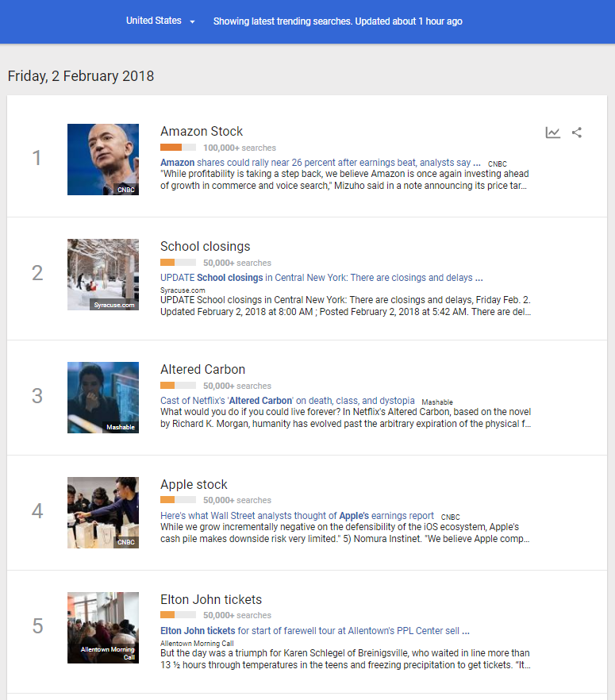Open the School closings trending search title
Image resolution: width=615 pixels, height=700 pixels.
click(205, 246)
